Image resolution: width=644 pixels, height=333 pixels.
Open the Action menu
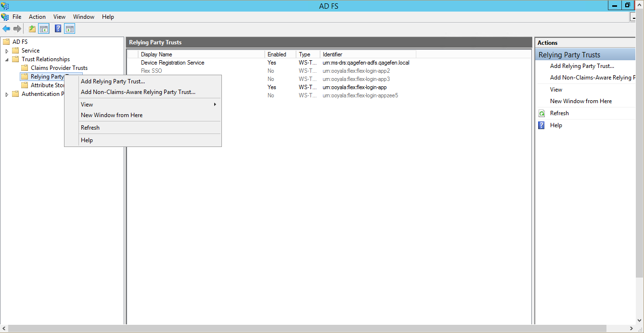(x=37, y=16)
